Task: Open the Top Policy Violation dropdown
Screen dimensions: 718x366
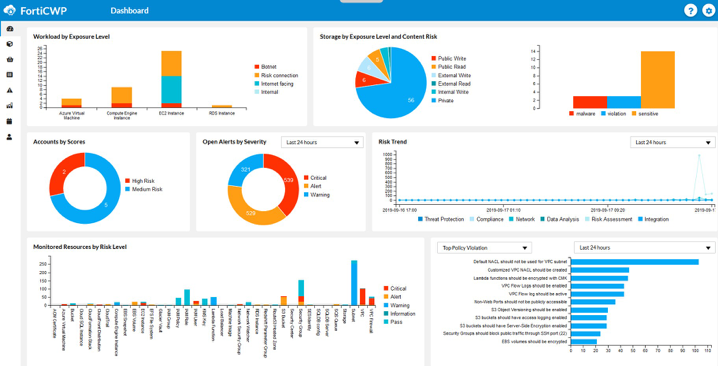Action: coord(484,248)
